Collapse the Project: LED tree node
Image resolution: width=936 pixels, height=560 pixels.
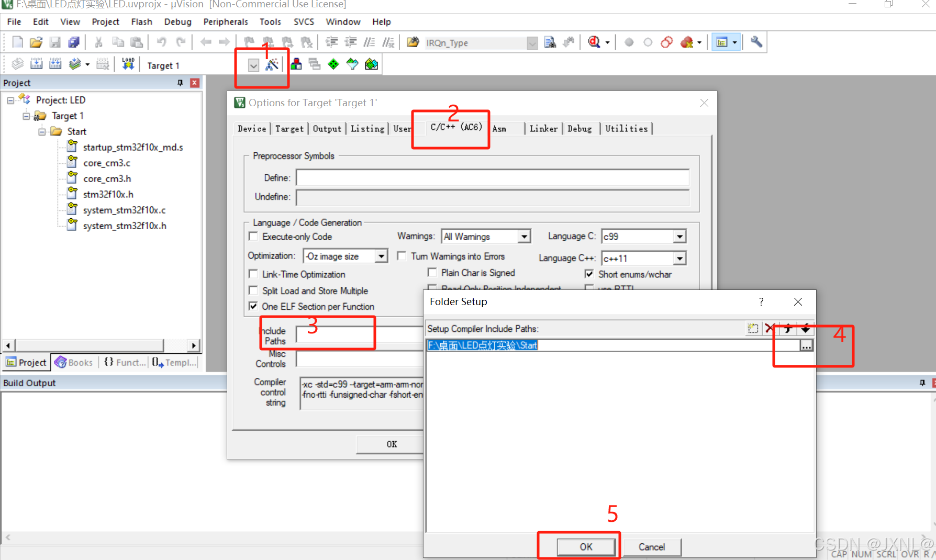10,100
